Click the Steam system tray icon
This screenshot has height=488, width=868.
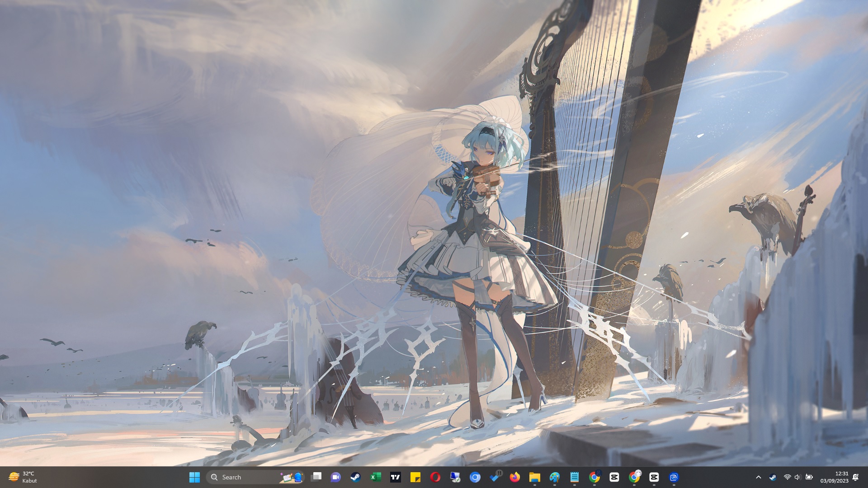pyautogui.click(x=773, y=477)
